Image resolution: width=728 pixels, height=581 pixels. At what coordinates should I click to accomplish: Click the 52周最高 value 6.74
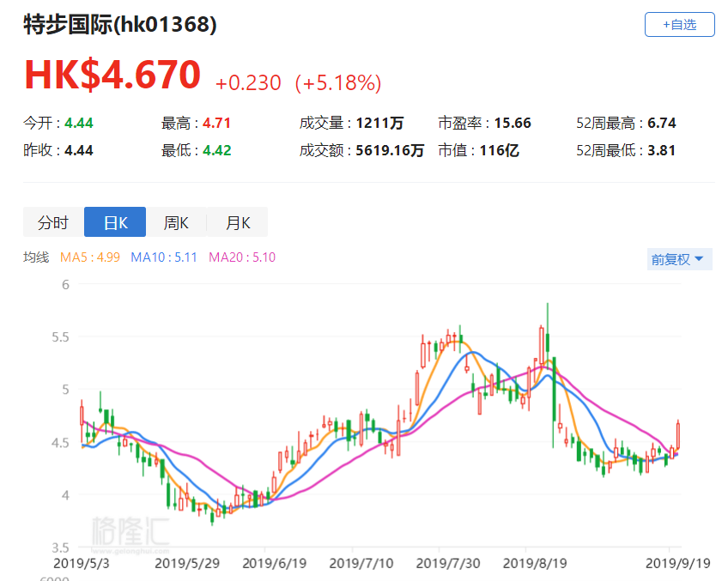point(662,123)
